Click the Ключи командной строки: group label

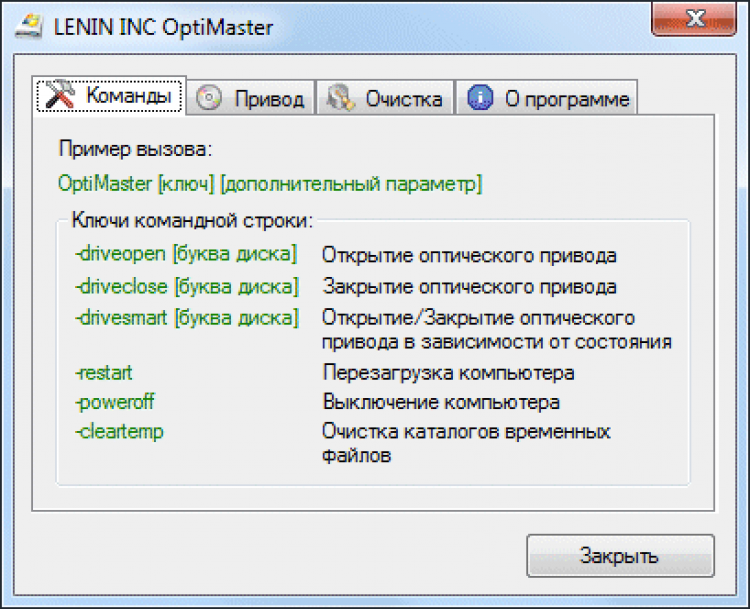tap(192, 221)
